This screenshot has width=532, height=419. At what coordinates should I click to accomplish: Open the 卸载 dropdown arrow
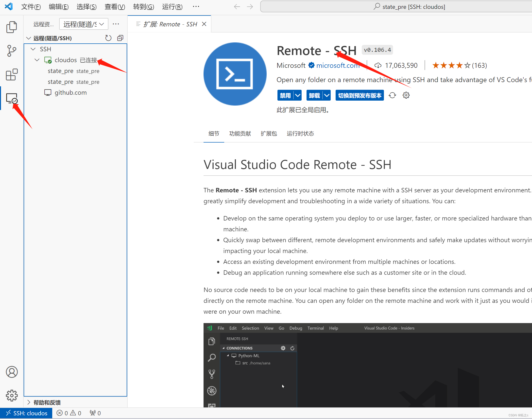pyautogui.click(x=327, y=95)
